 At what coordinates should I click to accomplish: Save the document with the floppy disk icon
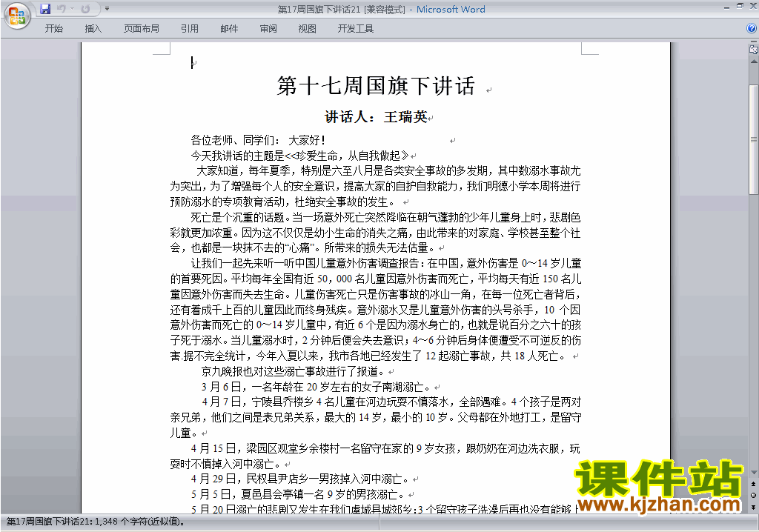45,9
